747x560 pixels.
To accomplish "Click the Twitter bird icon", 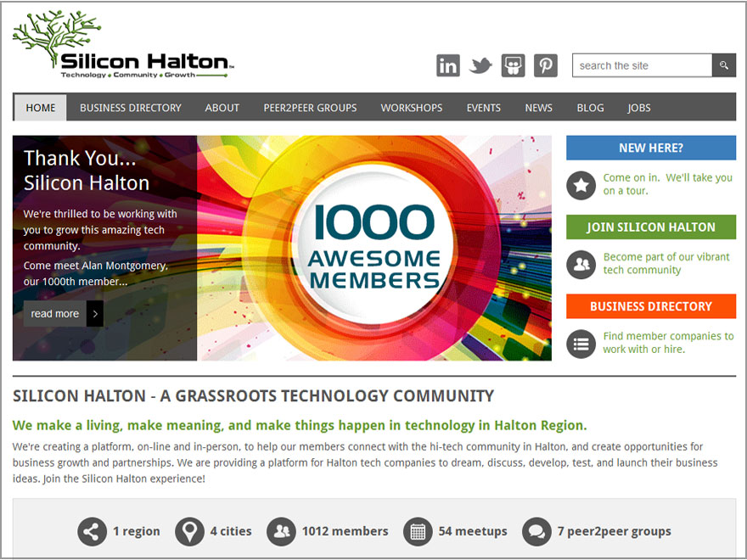I will [480, 65].
